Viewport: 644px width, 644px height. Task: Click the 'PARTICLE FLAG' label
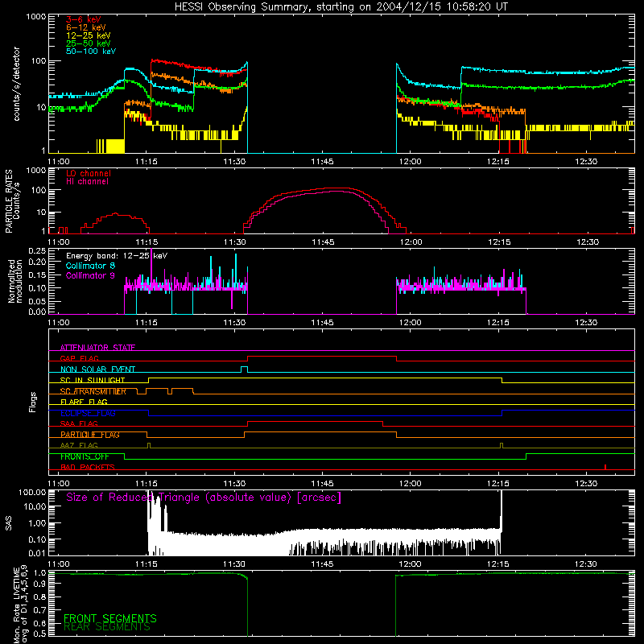point(90,435)
